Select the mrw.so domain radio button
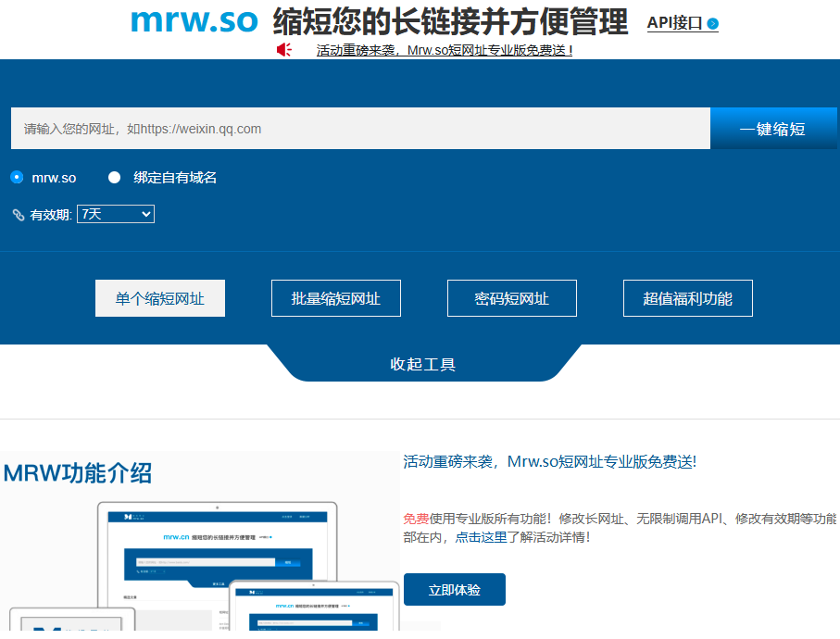 click(x=17, y=177)
